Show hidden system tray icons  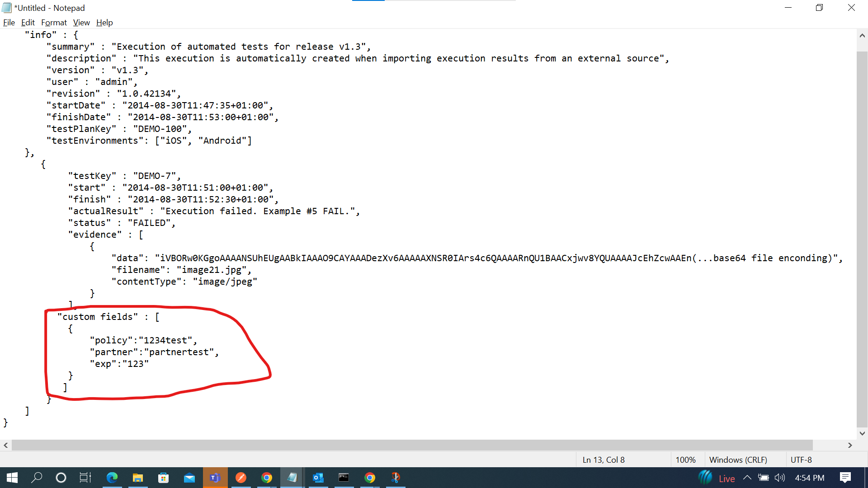(747, 478)
